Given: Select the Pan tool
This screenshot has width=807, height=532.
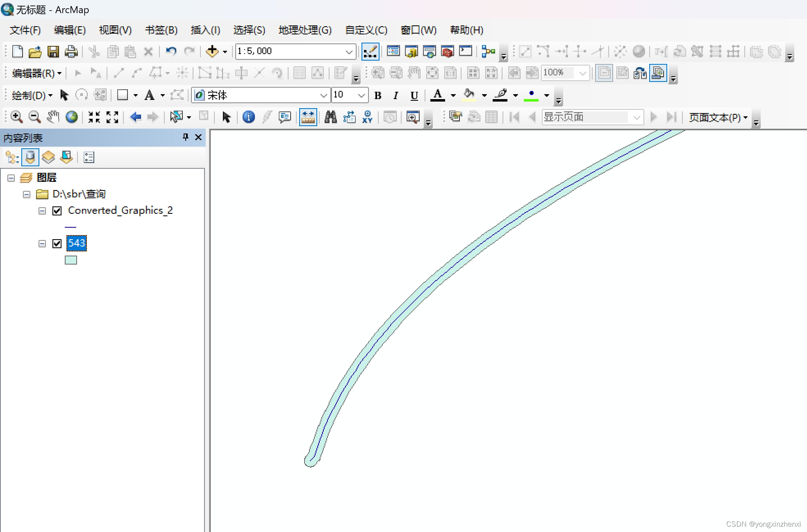Looking at the screenshot, I should click(53, 116).
